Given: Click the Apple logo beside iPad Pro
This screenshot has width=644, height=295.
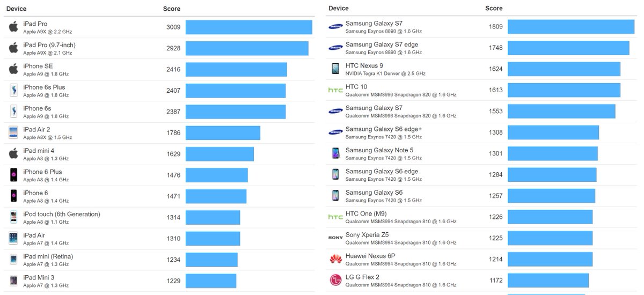Looking at the screenshot, I should pos(13,27).
